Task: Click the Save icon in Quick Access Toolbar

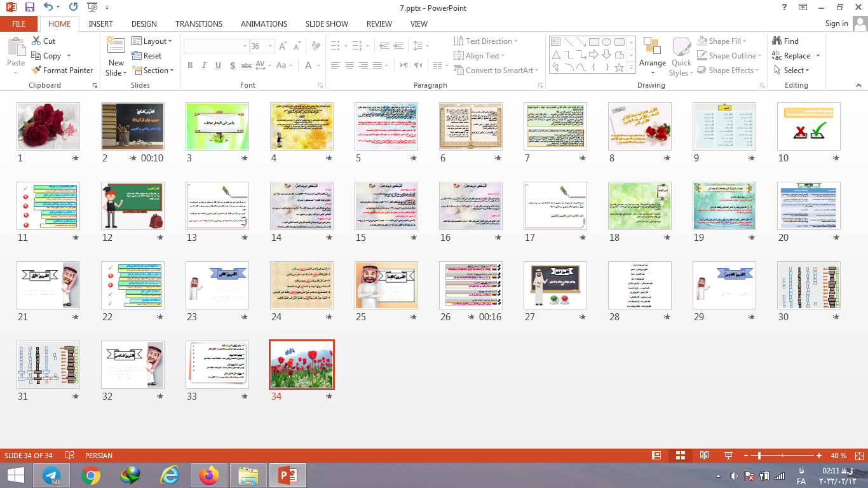Action: (x=29, y=8)
